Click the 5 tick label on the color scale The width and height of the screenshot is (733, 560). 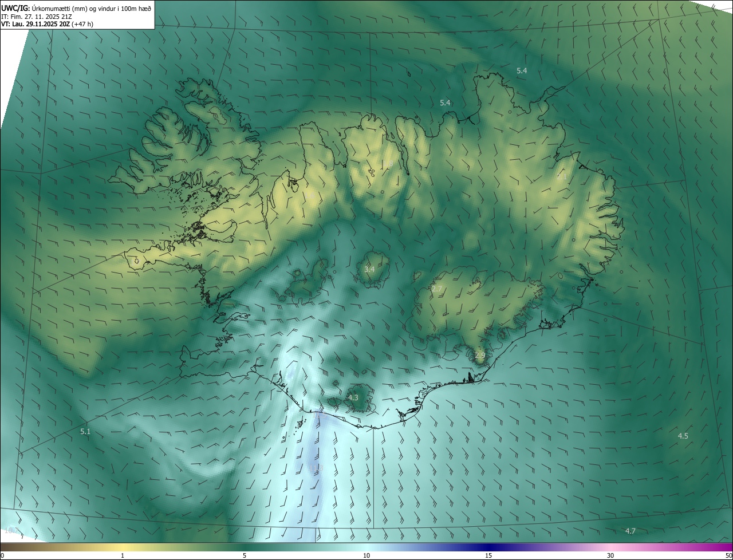pos(245,555)
